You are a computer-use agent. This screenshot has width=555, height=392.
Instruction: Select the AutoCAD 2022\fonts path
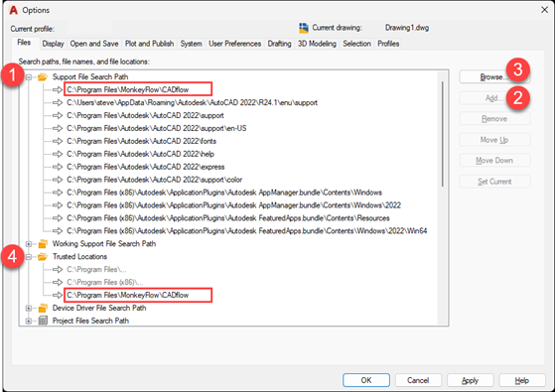141,141
